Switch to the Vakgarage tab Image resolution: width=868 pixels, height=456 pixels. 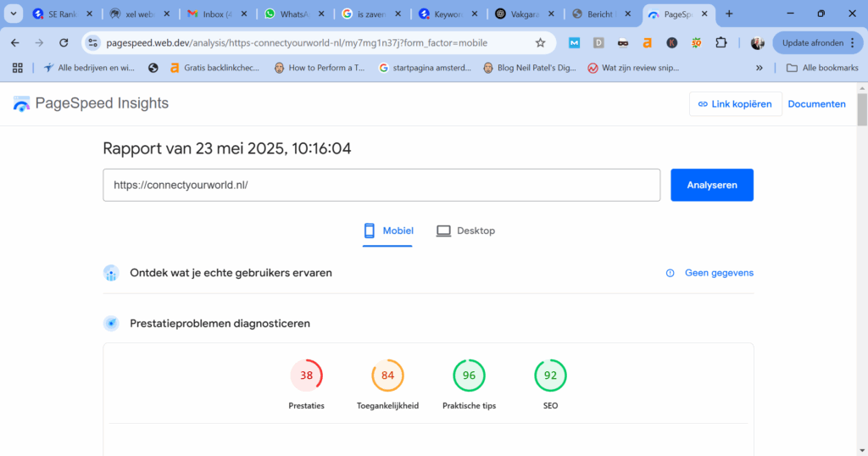point(524,14)
